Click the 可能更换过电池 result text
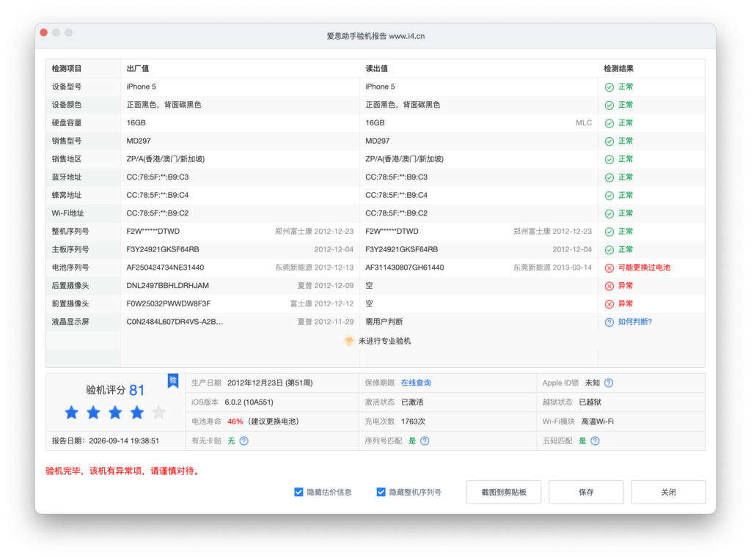The width and height of the screenshot is (751, 560). [x=644, y=268]
